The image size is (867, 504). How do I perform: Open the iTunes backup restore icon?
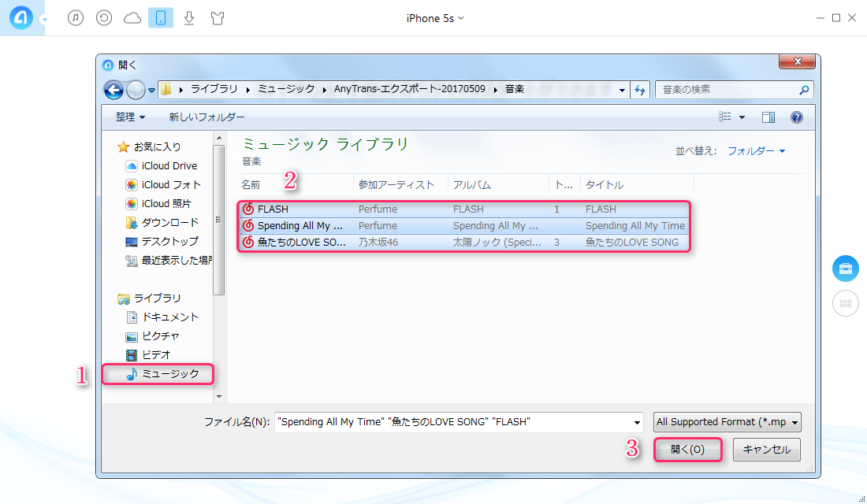[104, 17]
